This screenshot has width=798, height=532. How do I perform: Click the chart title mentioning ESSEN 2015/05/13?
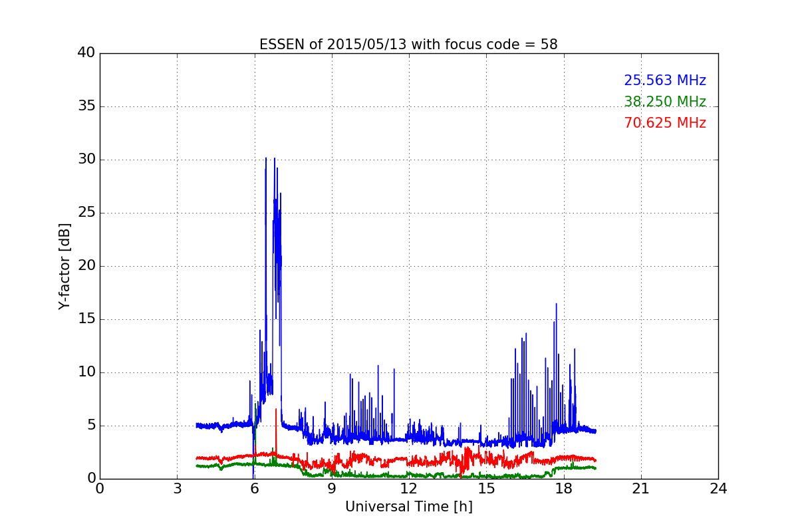[408, 45]
